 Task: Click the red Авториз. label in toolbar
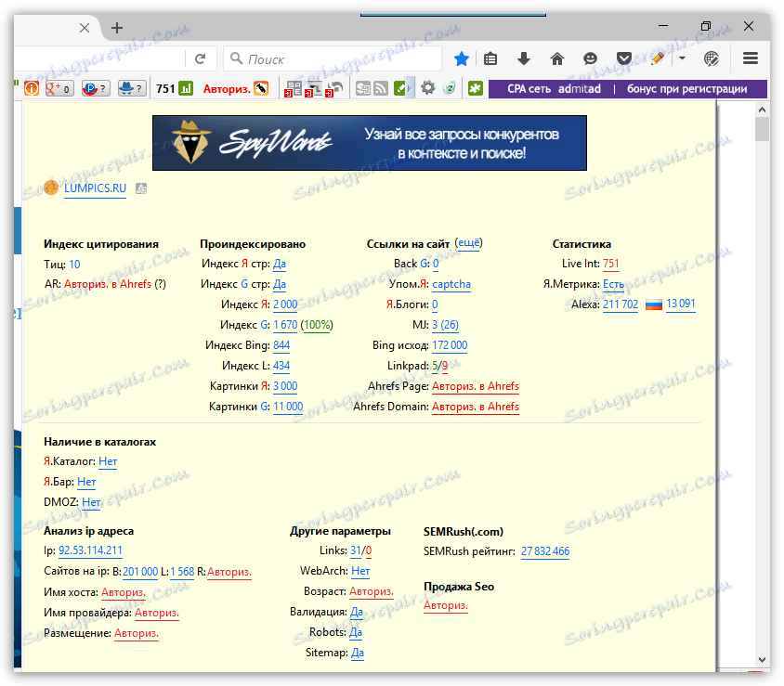pos(227,89)
